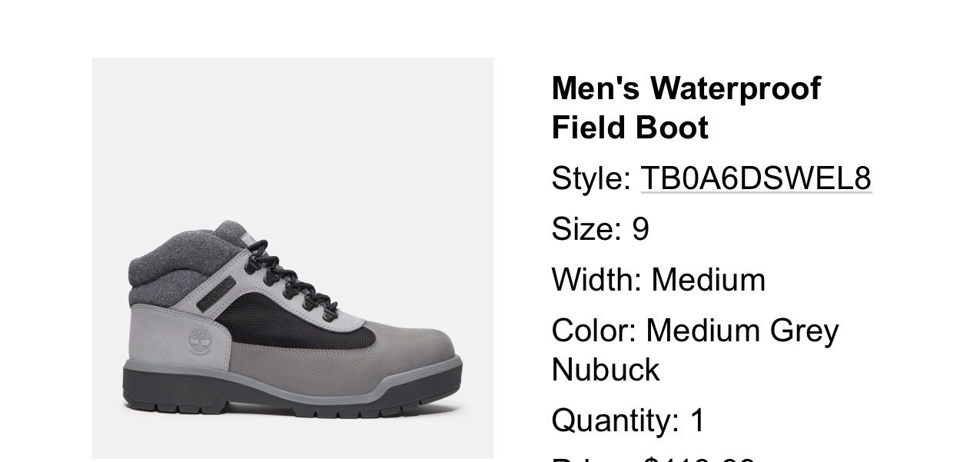Click the black mesh side panel of boot
The height and width of the screenshot is (462, 980).
[300, 324]
